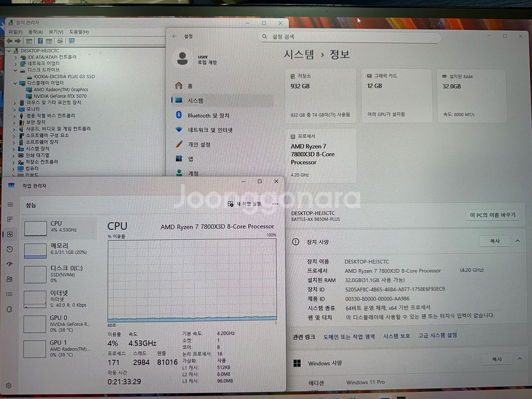Collapse the 장치 사양 section chevron

coord(518,241)
